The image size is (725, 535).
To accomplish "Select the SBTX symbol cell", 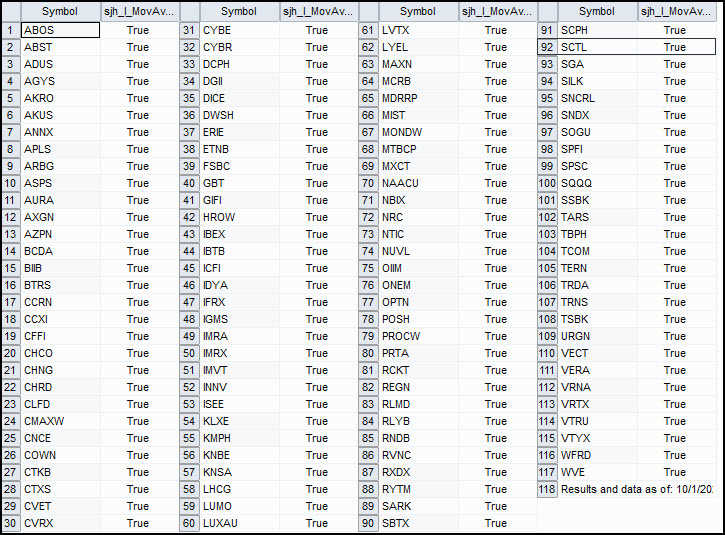I will (x=418, y=523).
